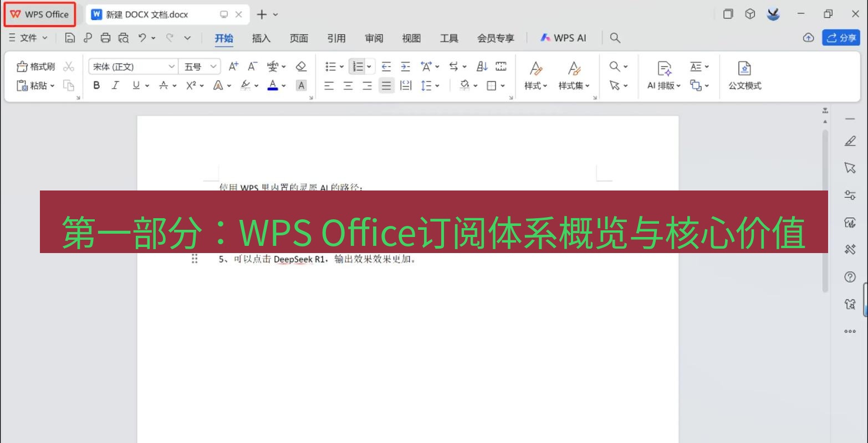The height and width of the screenshot is (443, 868).
Task: Click the blue 分享 share button
Action: [x=841, y=38]
